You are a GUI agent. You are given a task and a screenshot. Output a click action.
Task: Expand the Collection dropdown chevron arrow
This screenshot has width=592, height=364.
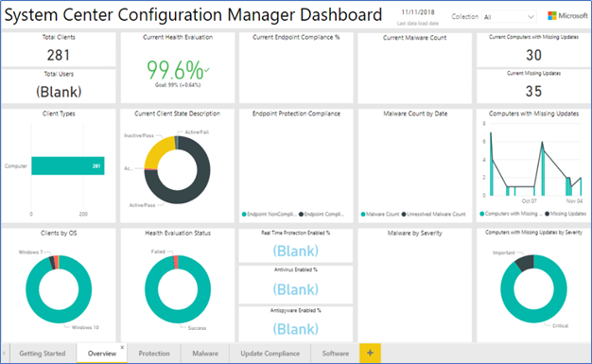point(531,17)
